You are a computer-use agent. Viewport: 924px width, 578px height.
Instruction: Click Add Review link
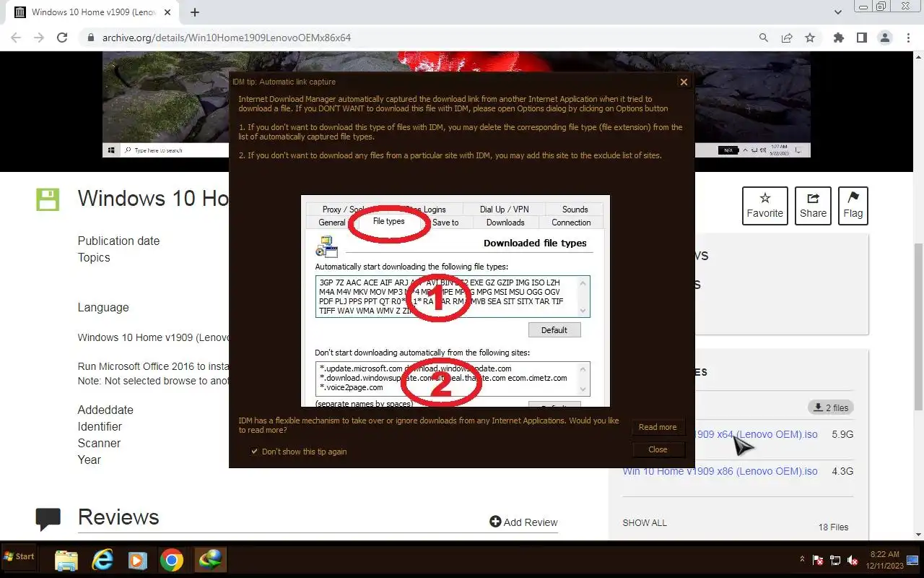[523, 522]
